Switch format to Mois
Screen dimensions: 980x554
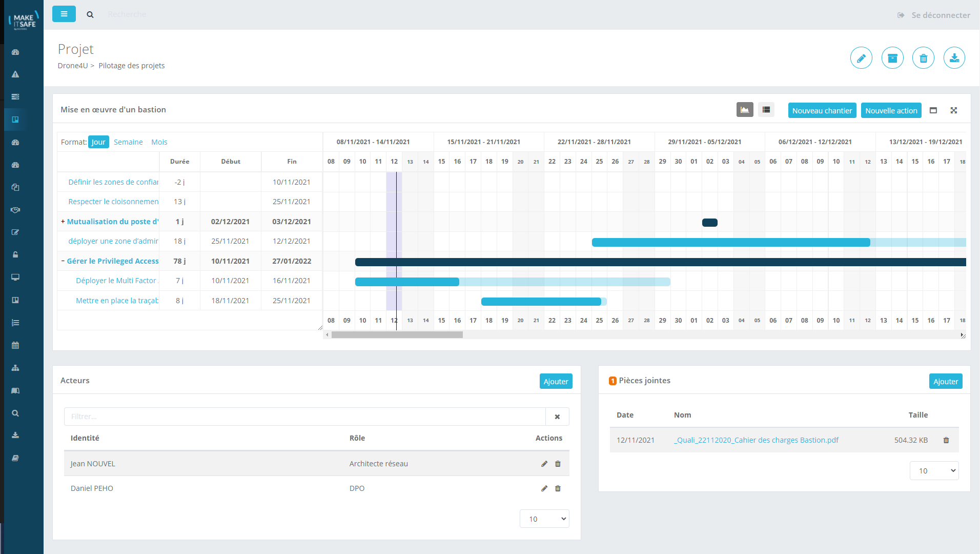coord(159,142)
